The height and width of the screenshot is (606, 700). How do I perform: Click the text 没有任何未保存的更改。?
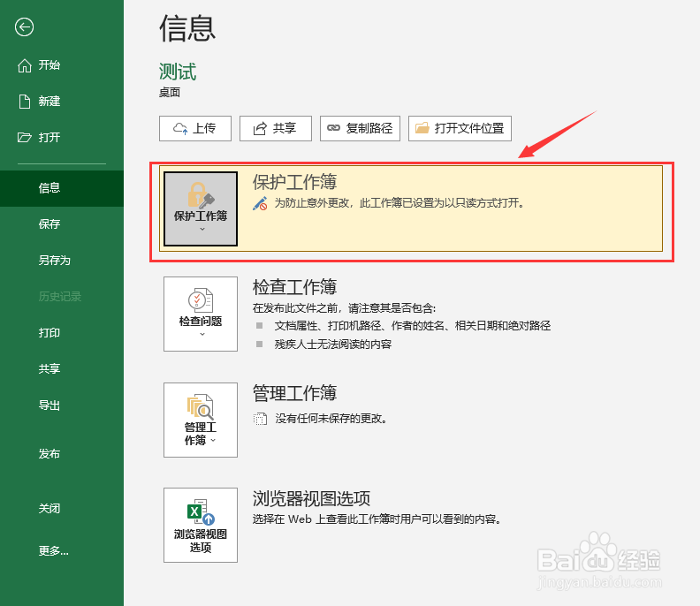click(331, 419)
